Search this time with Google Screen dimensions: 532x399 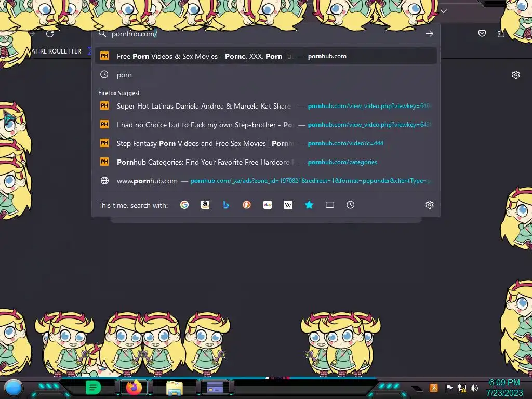(x=184, y=205)
